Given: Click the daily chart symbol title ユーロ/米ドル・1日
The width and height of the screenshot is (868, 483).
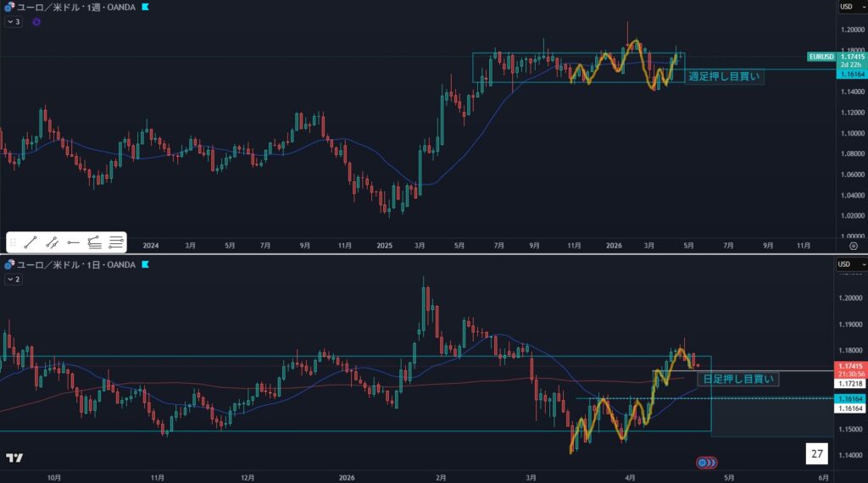Looking at the screenshot, I should point(75,265).
